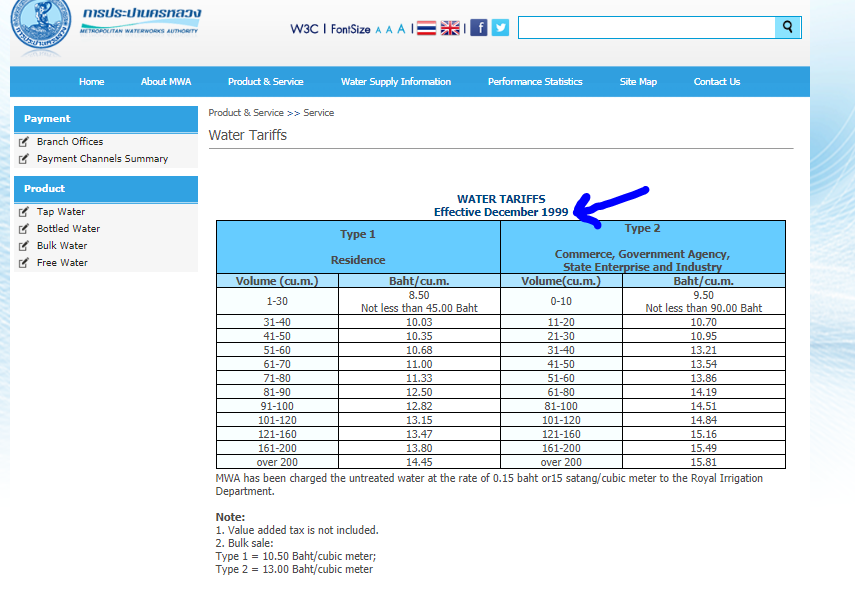
Task: Click the '15.16' rate cell
Action: tap(703, 434)
